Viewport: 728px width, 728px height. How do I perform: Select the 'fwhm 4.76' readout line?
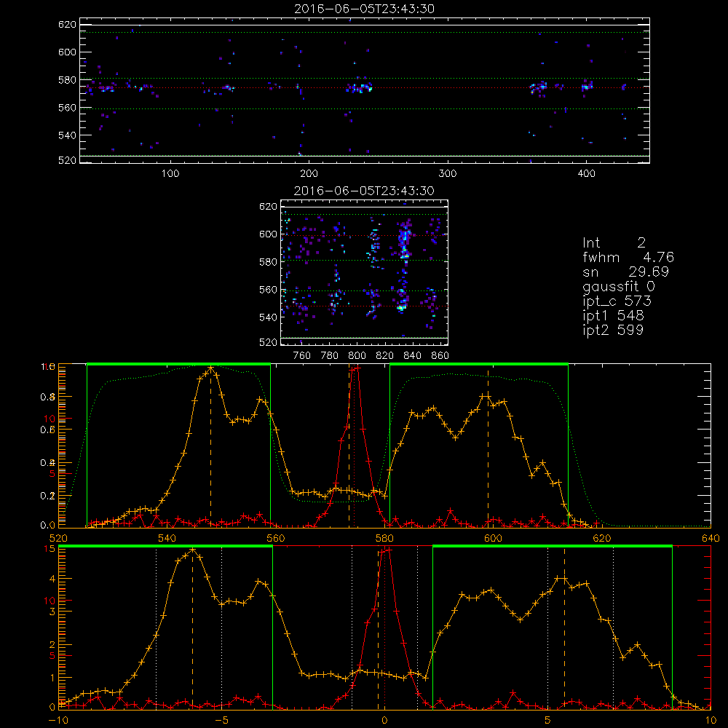pos(628,257)
